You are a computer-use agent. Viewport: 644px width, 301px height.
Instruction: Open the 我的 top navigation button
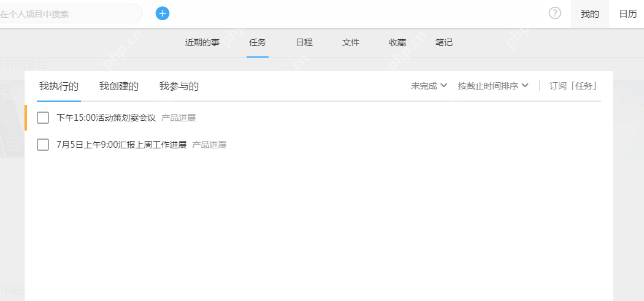tap(590, 14)
